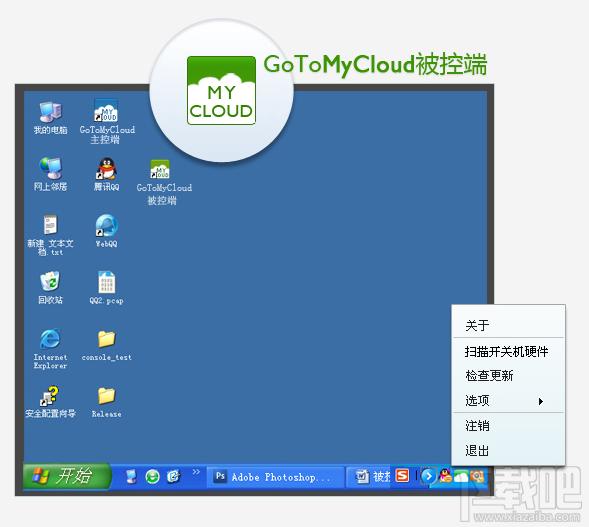Select the 回收站 recycle bin icon
This screenshot has width=589, height=527.
click(x=50, y=287)
